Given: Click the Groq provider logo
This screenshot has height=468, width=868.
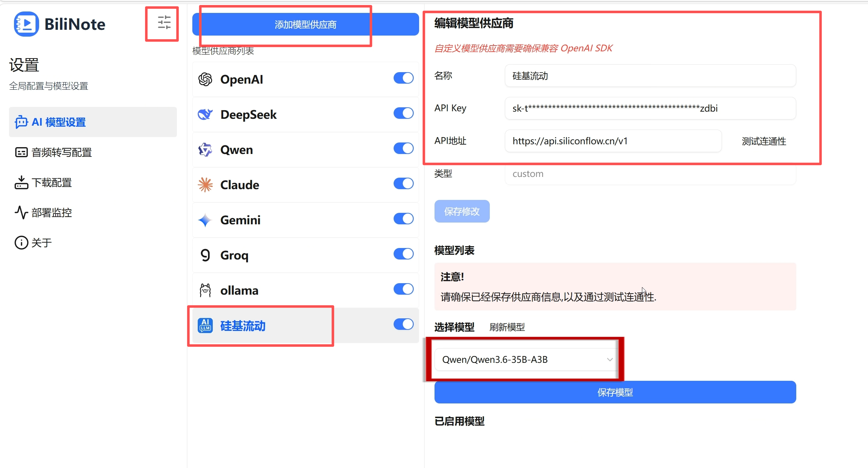Looking at the screenshot, I should [205, 255].
